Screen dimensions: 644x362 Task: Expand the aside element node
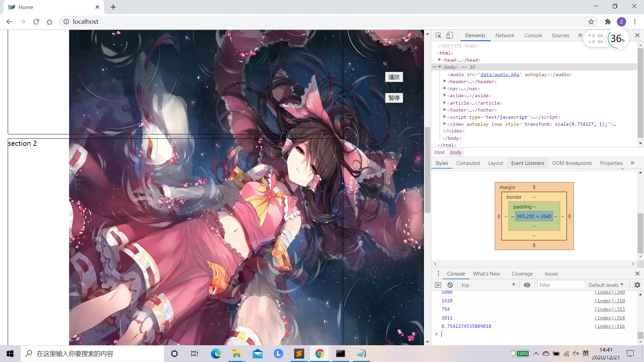444,95
